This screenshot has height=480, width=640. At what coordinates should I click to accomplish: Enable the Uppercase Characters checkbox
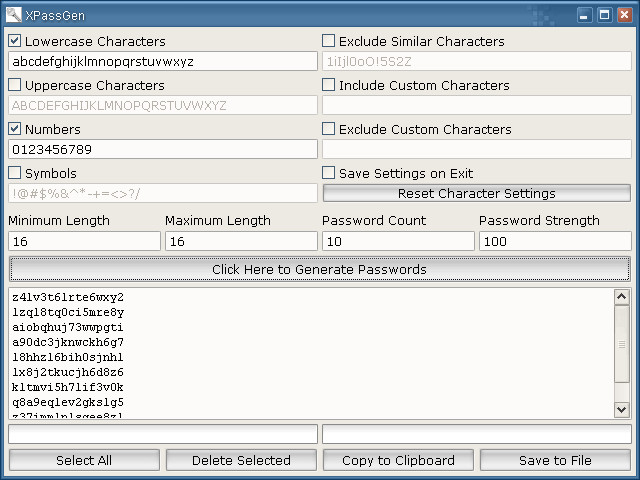[x=15, y=85]
